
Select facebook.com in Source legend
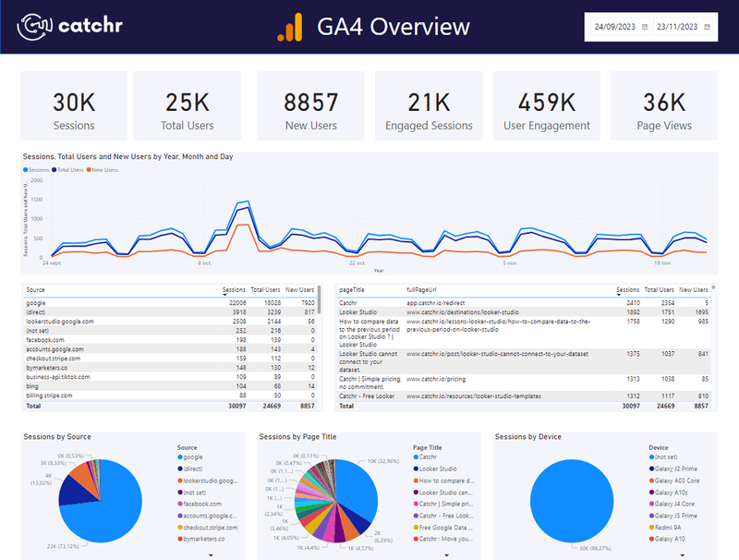click(201, 504)
